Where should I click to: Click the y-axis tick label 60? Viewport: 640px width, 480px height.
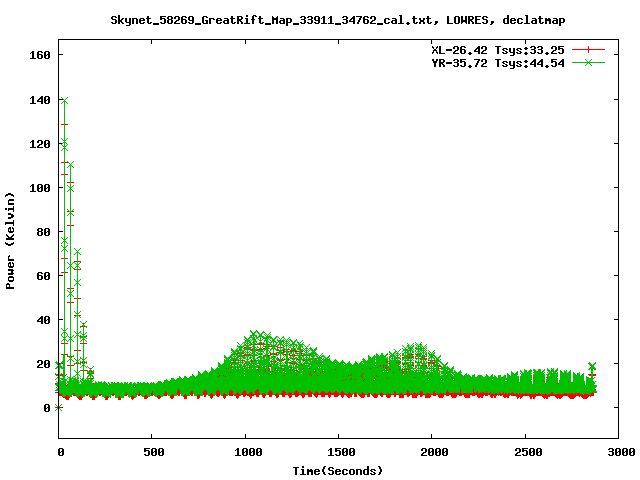point(43,276)
